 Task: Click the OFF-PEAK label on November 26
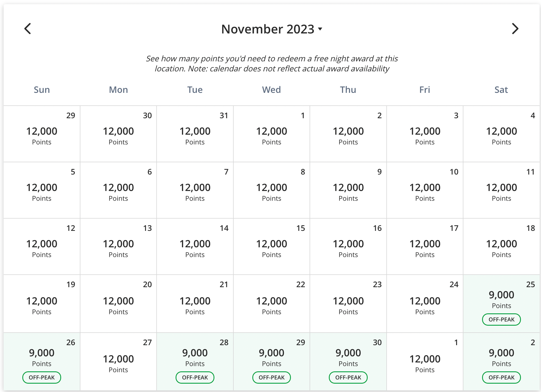42,377
